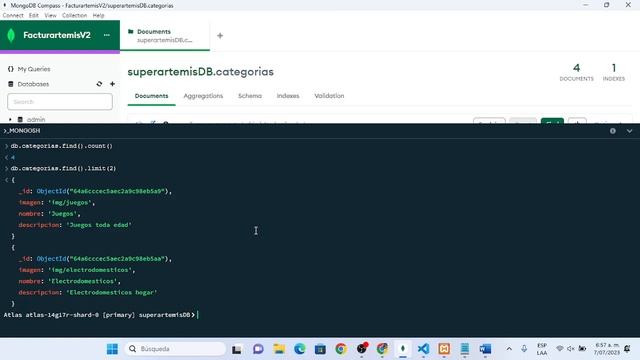Click the taskbar Búsqueda search box
640x360 pixels.
tap(175, 349)
